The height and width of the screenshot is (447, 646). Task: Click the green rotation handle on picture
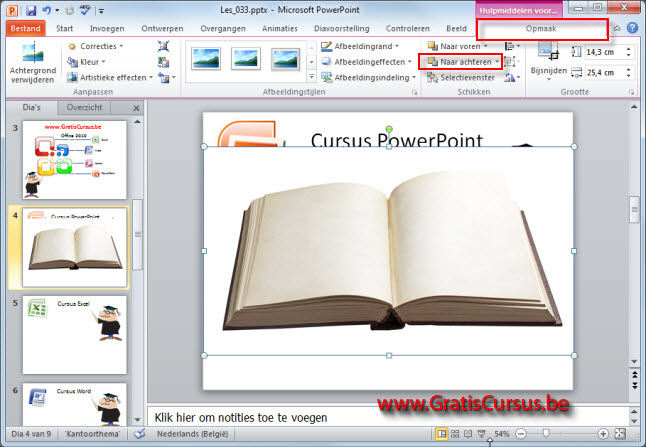click(389, 129)
